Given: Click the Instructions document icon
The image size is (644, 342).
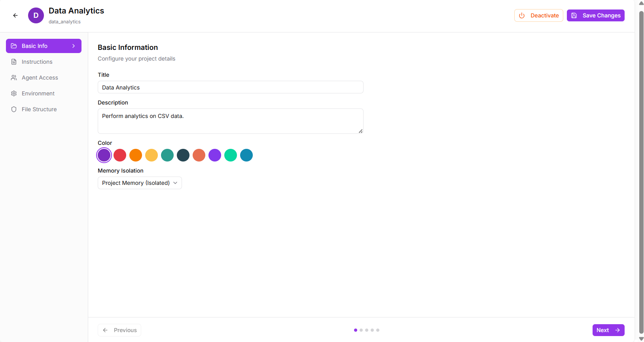Looking at the screenshot, I should tap(14, 62).
